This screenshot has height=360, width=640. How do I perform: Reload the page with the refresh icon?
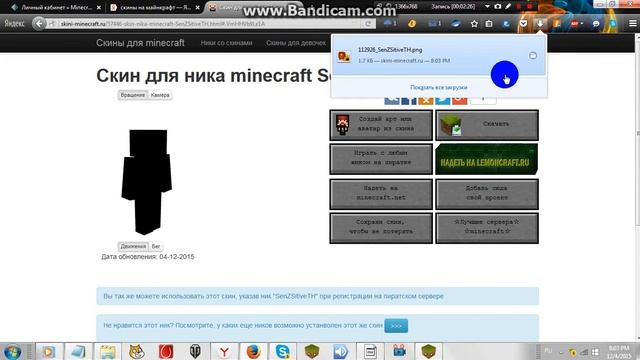tap(368, 24)
